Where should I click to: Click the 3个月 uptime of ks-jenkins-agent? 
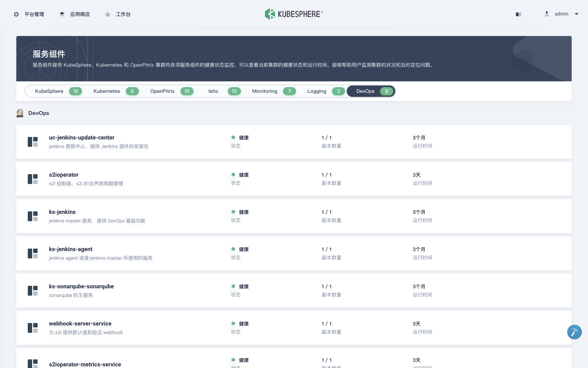pyautogui.click(x=419, y=249)
